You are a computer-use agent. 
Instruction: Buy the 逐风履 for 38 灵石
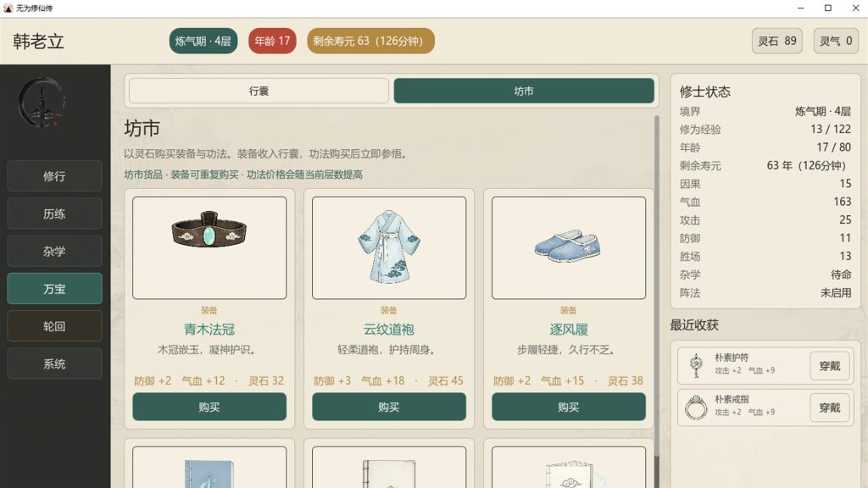click(569, 407)
